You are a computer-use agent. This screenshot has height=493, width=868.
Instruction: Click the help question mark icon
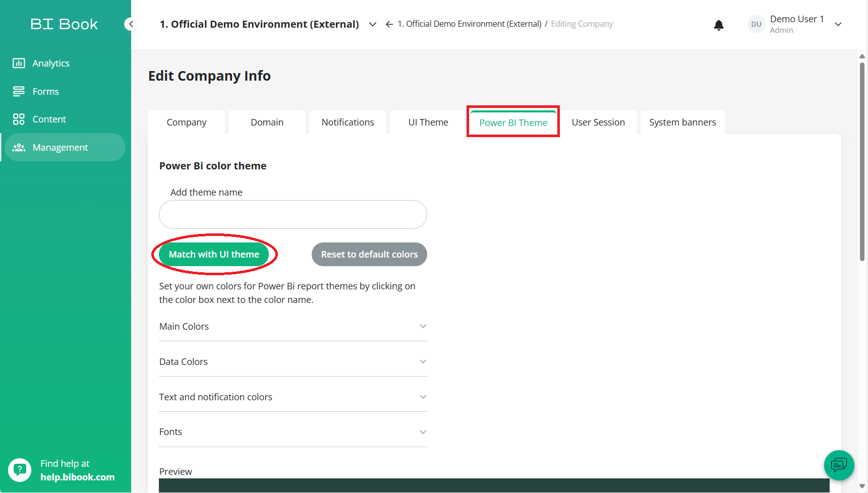(20, 470)
